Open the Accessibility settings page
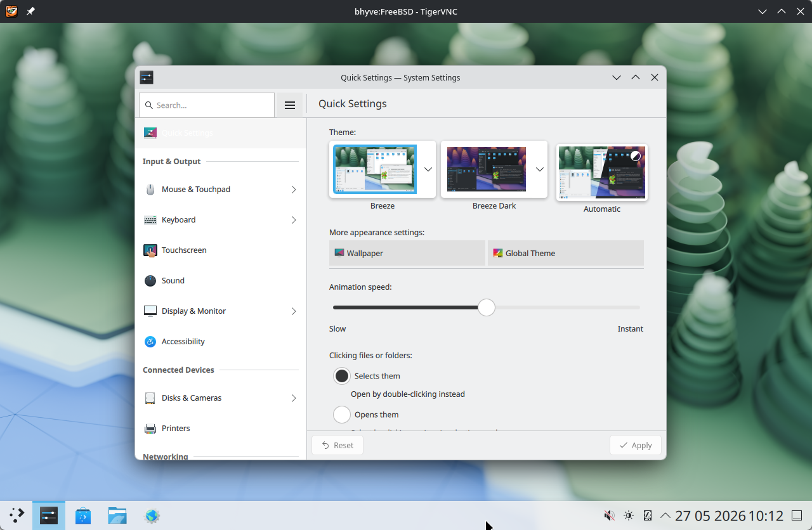This screenshot has height=530, width=812. [221, 342]
